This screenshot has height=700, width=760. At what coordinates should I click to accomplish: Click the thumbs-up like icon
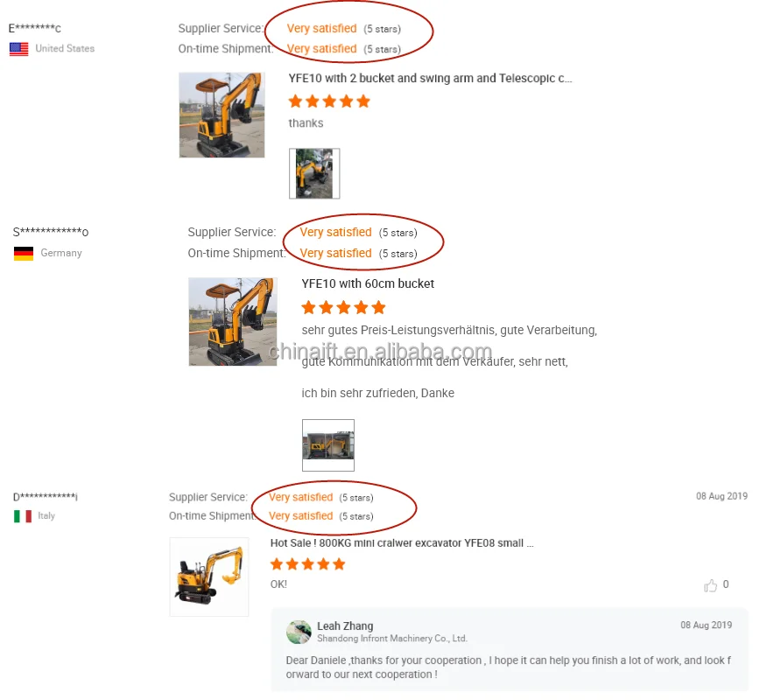710,585
